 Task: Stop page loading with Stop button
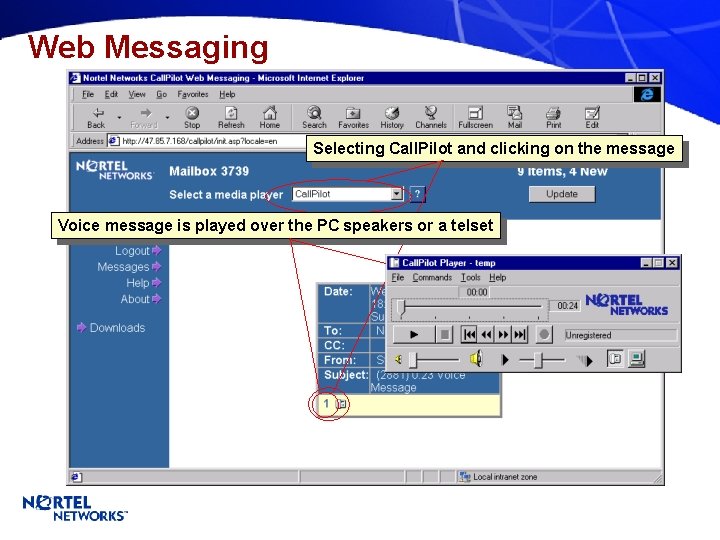[192, 118]
